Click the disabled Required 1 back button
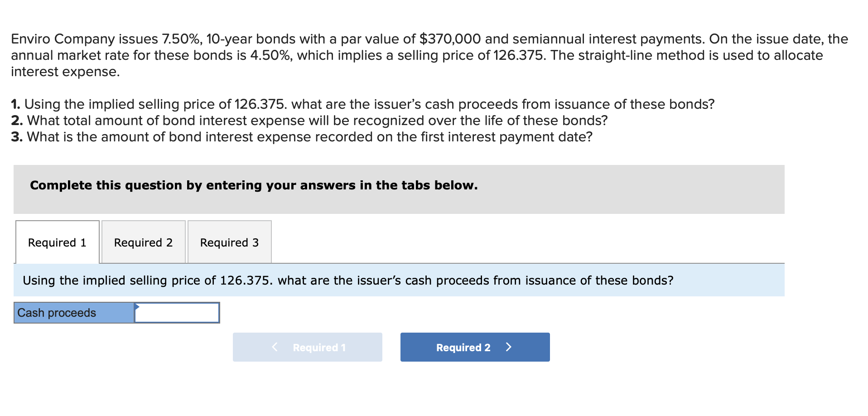The height and width of the screenshot is (416, 868). [x=307, y=347]
